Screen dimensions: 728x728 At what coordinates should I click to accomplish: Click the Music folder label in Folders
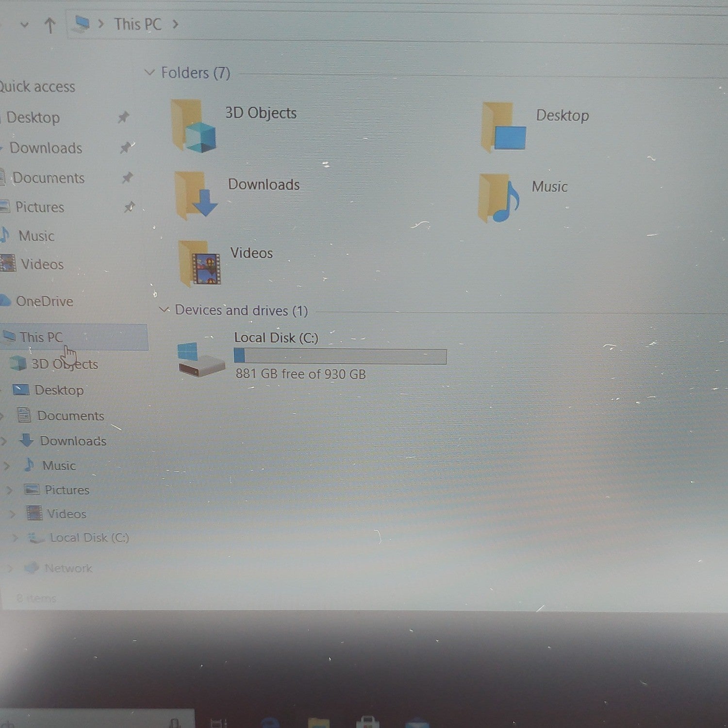click(x=549, y=187)
